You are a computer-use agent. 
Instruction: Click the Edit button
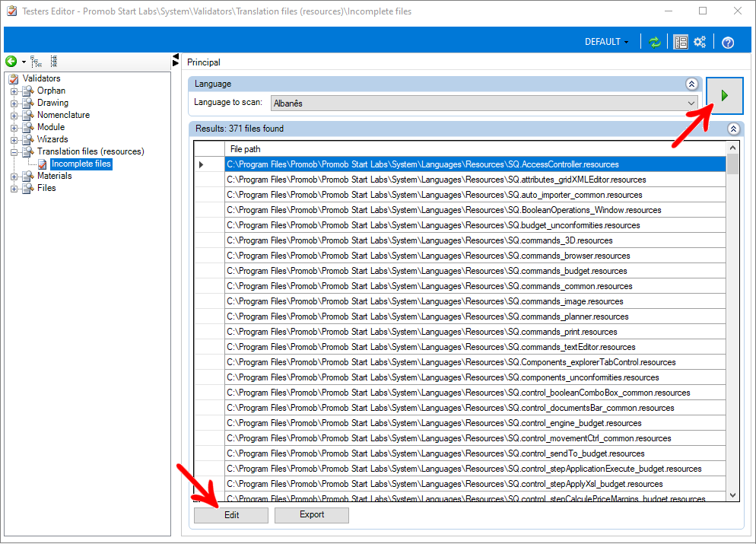pyautogui.click(x=231, y=515)
